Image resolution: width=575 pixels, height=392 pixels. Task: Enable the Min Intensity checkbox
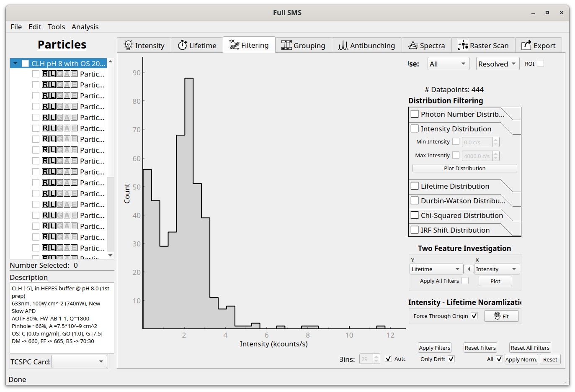point(456,141)
